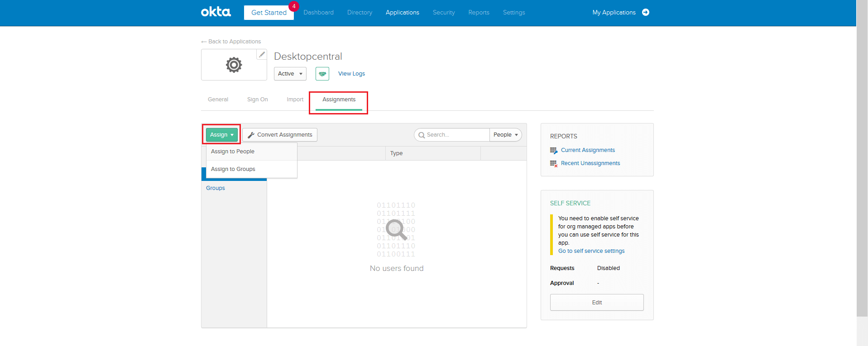Image resolution: width=868 pixels, height=346 pixels.
Task: Open the Security menu
Action: [x=444, y=13]
